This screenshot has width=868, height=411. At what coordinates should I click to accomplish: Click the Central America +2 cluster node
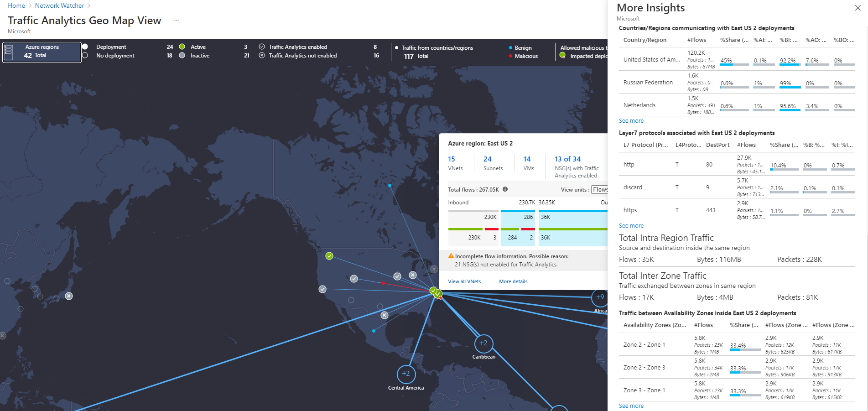406,374
